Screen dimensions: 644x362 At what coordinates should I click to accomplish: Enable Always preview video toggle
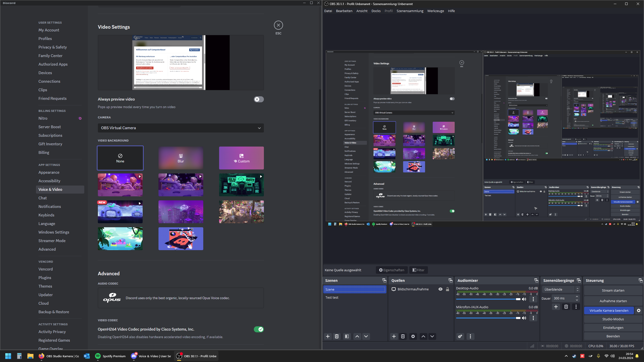pyautogui.click(x=259, y=99)
